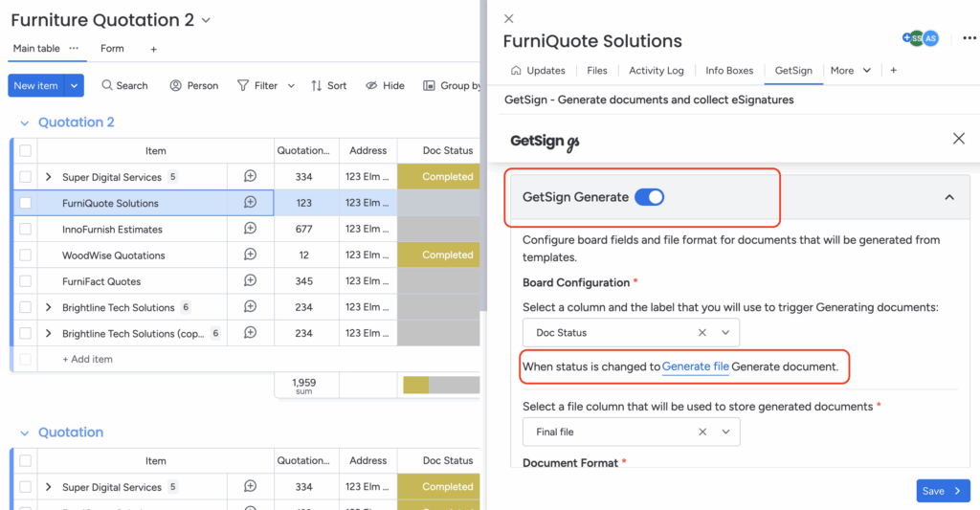980x510 pixels.
Task: Open the Files tab
Action: (597, 71)
